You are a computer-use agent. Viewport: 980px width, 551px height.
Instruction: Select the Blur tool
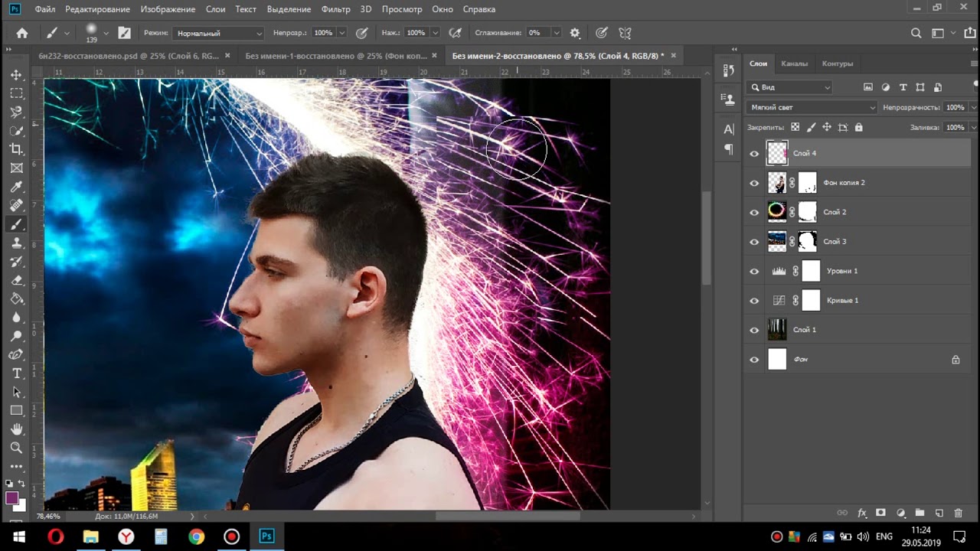pyautogui.click(x=16, y=318)
